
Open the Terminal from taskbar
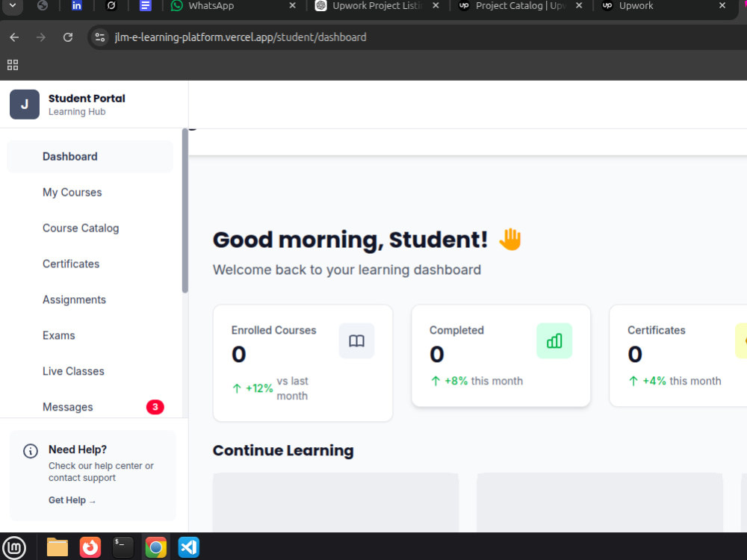tap(123, 547)
